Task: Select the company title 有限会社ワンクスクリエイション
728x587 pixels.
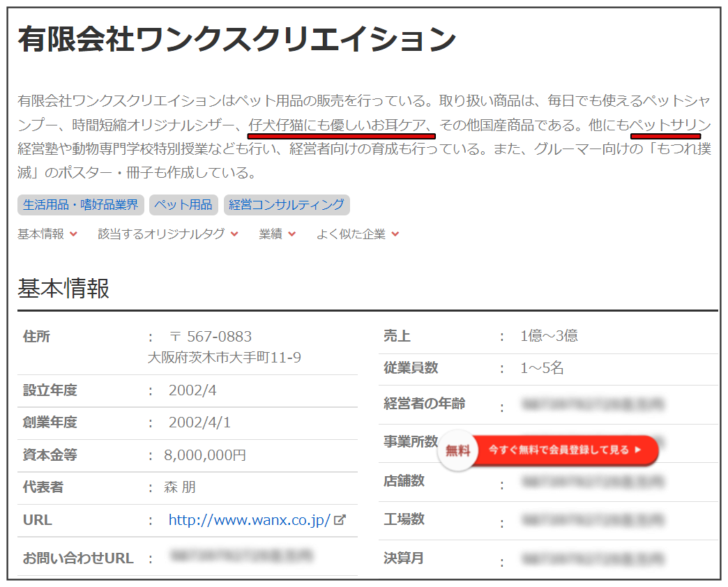Action: 237,39
